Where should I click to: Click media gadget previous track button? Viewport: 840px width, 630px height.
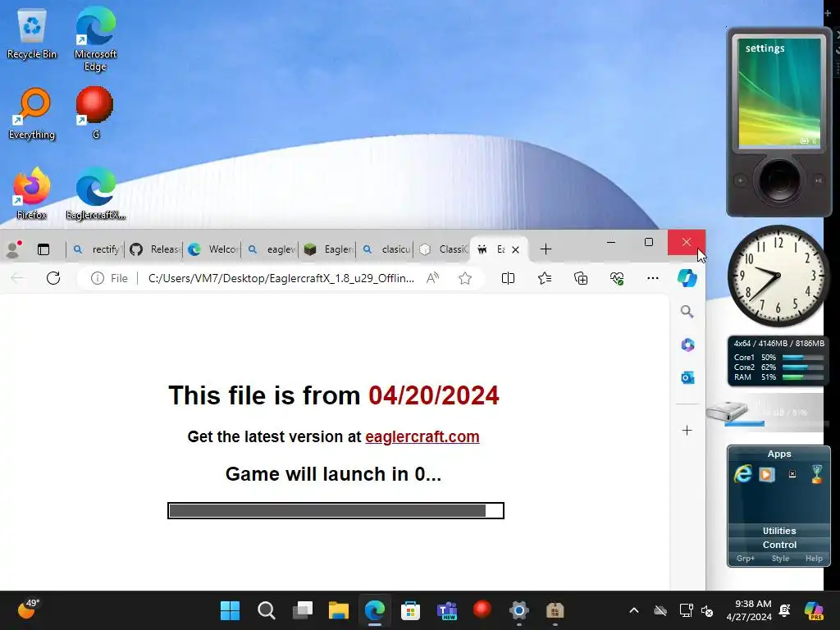click(x=741, y=180)
